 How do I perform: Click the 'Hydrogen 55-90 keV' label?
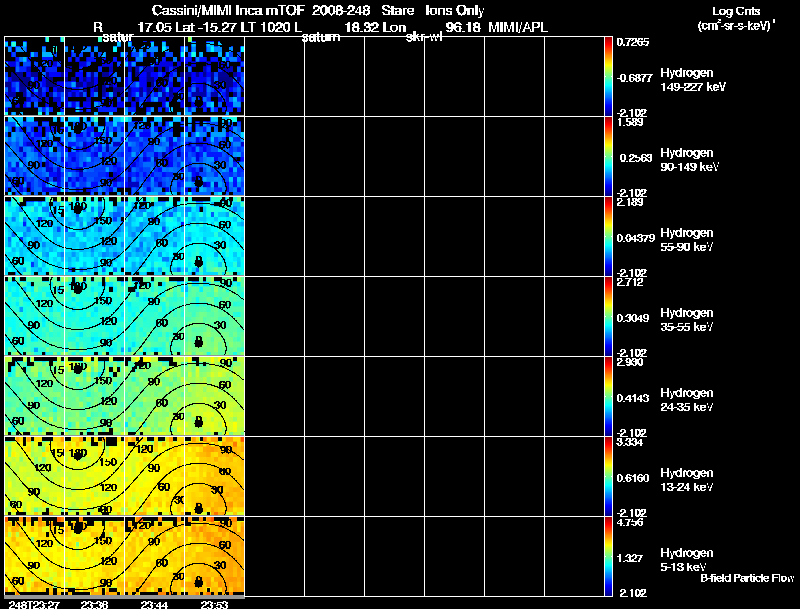687,240
